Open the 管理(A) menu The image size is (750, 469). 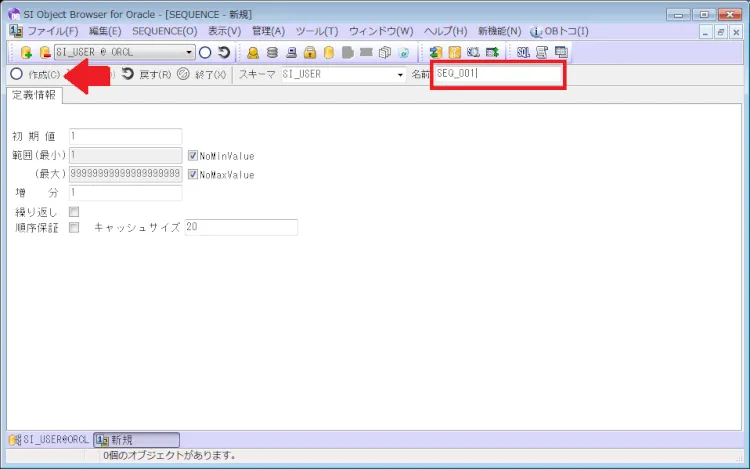click(268, 32)
